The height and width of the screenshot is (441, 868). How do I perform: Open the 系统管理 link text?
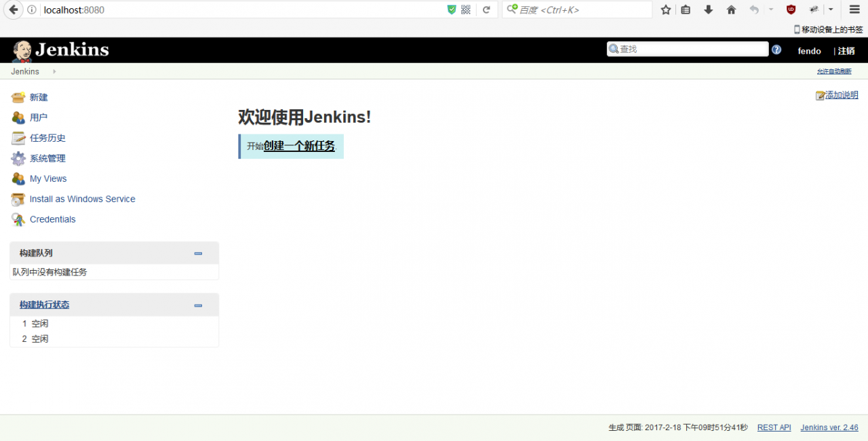point(47,158)
